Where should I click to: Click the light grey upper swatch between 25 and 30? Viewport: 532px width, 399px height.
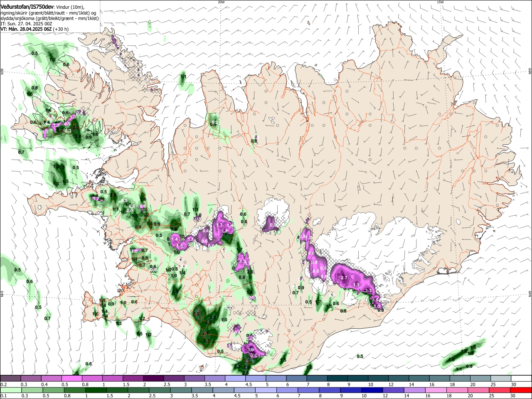click(501, 379)
